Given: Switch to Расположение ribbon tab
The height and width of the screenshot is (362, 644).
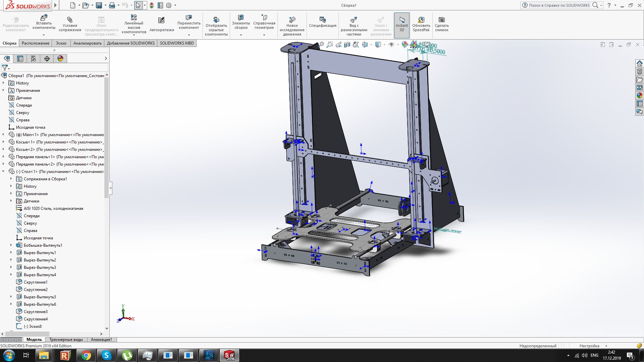Looking at the screenshot, I should (x=36, y=43).
